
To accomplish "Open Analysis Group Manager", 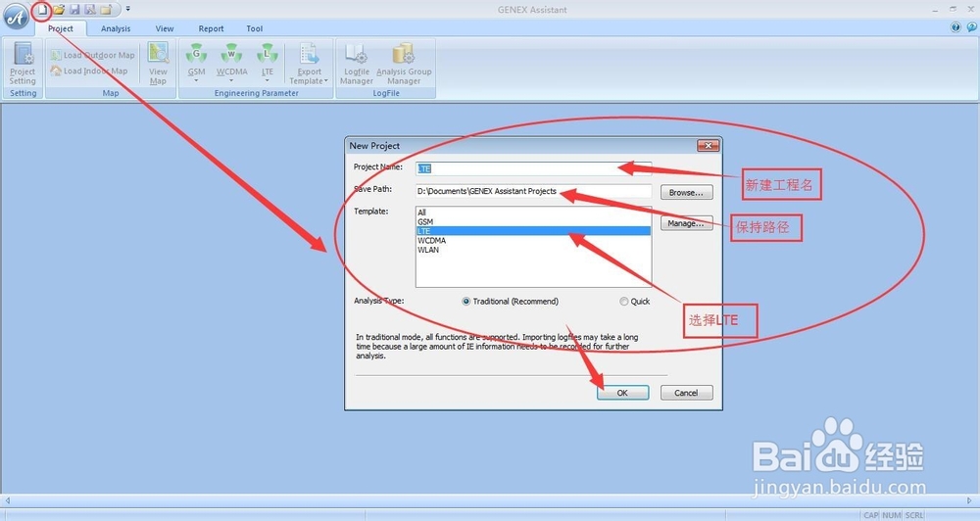I will [x=404, y=63].
